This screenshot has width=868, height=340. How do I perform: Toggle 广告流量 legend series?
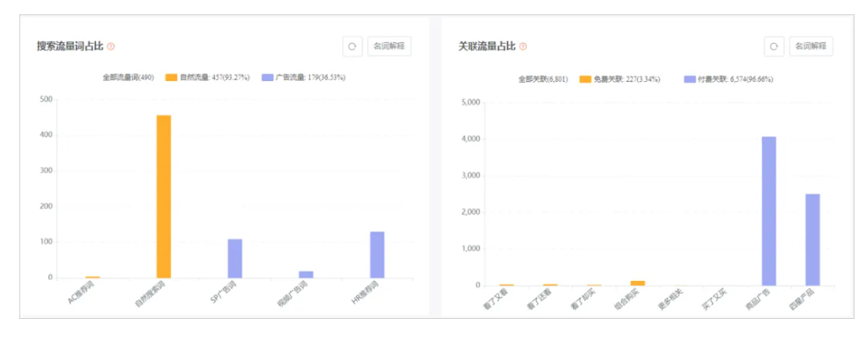point(303,78)
